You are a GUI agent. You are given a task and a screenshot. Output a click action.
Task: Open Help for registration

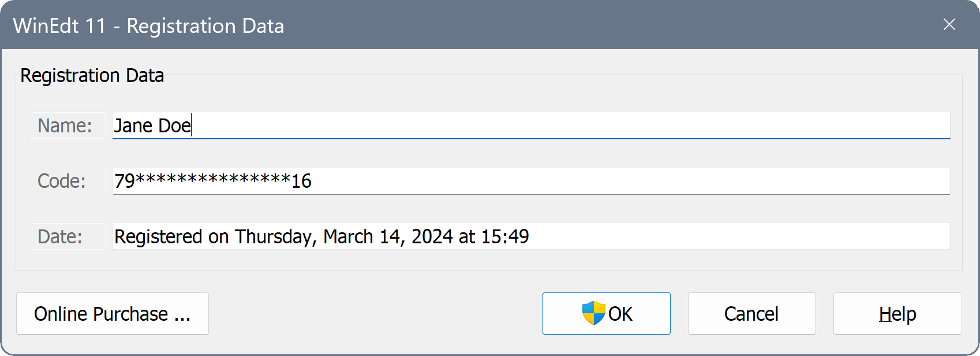pos(897,314)
